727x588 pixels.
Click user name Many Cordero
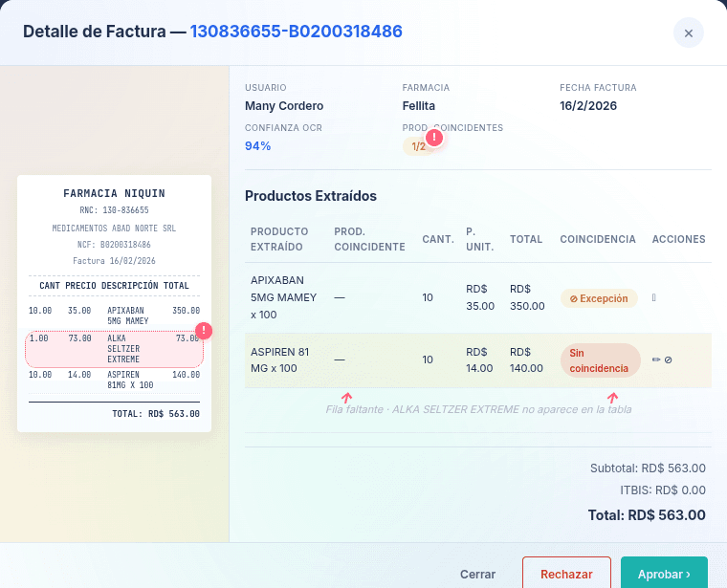284,105
